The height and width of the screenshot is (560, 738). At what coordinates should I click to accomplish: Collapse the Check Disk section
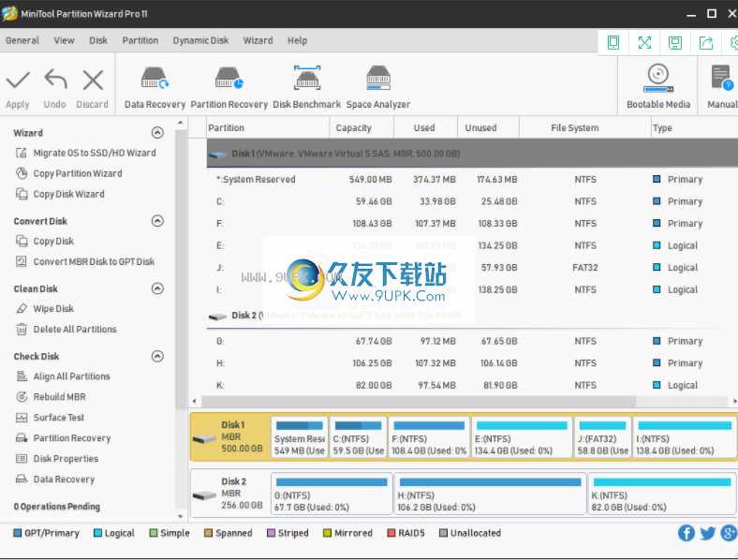[157, 356]
